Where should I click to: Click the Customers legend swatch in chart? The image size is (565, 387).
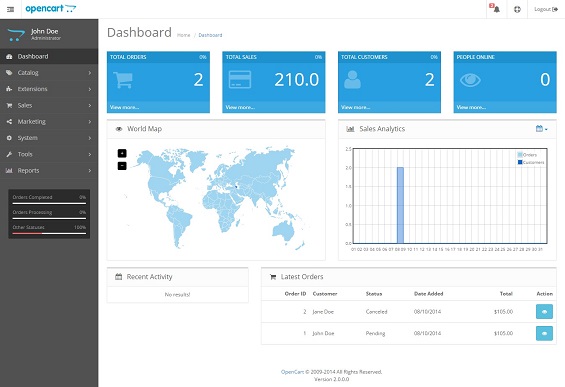pyautogui.click(x=520, y=162)
